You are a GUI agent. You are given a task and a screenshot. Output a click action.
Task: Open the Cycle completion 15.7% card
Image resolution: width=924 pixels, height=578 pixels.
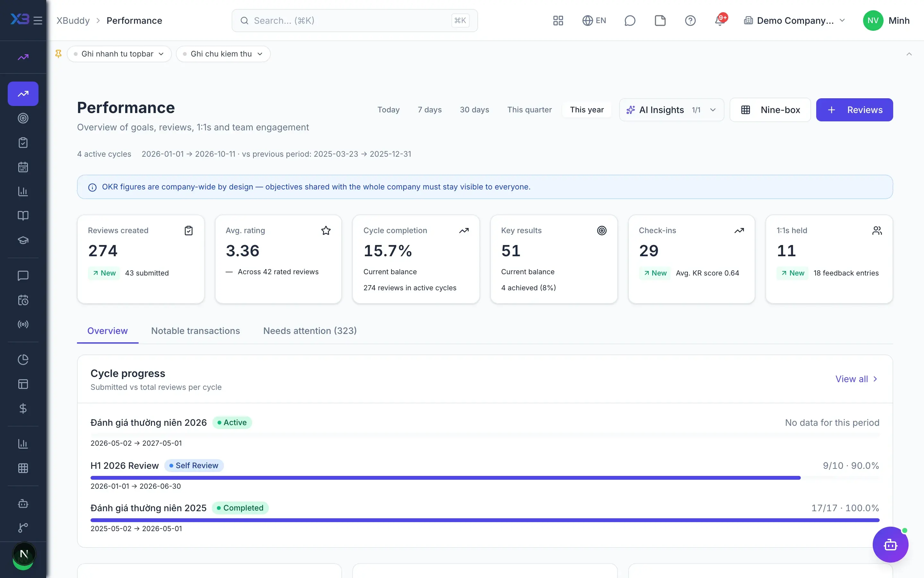tap(416, 259)
